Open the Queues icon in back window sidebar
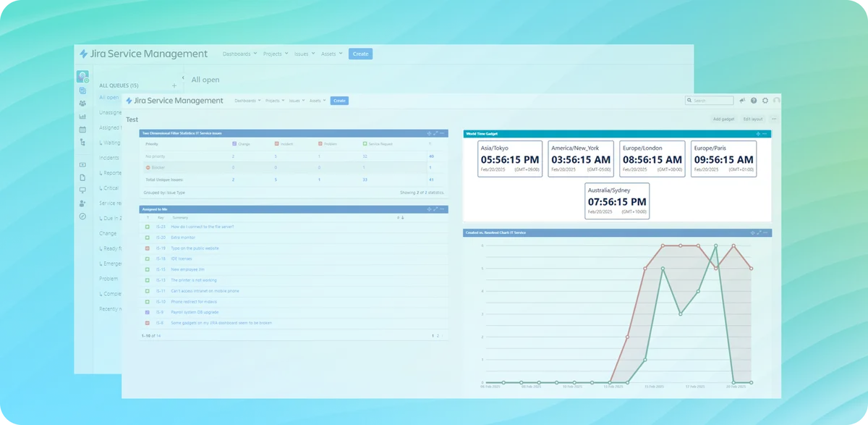The image size is (868, 425). [x=82, y=91]
